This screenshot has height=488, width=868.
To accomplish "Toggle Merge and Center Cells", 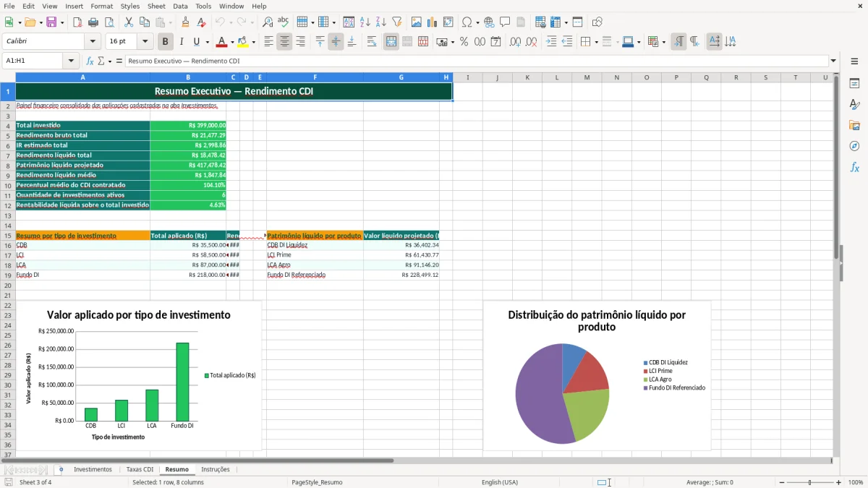I will (x=391, y=42).
